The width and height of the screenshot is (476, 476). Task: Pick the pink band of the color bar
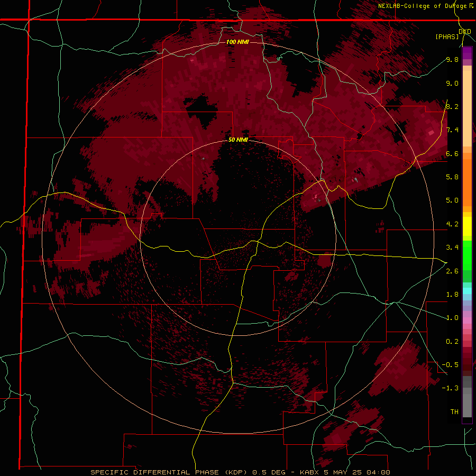point(467,321)
